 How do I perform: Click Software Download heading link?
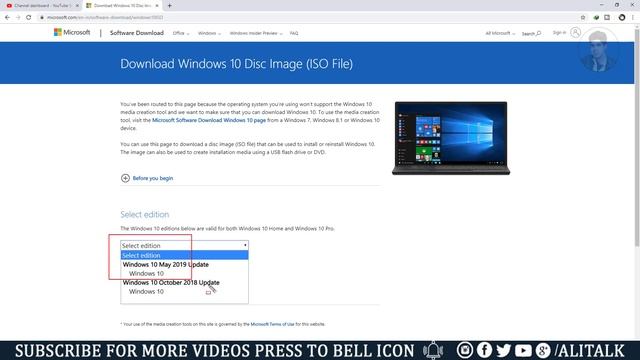(x=137, y=33)
